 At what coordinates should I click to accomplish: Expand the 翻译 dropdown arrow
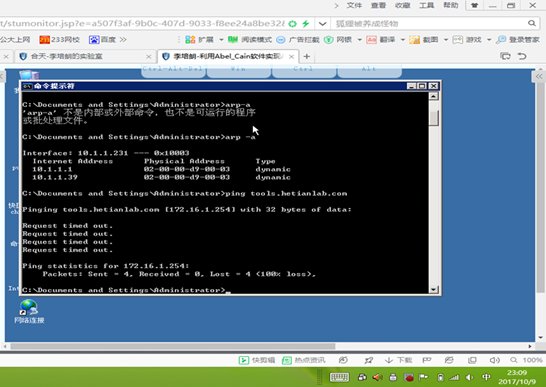coord(403,40)
